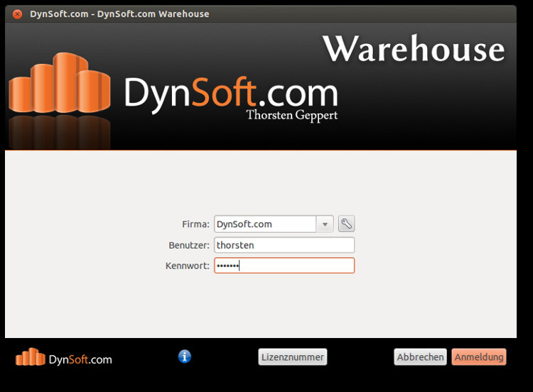Click the Benutzer: label text
The image size is (533, 392).
click(x=189, y=245)
